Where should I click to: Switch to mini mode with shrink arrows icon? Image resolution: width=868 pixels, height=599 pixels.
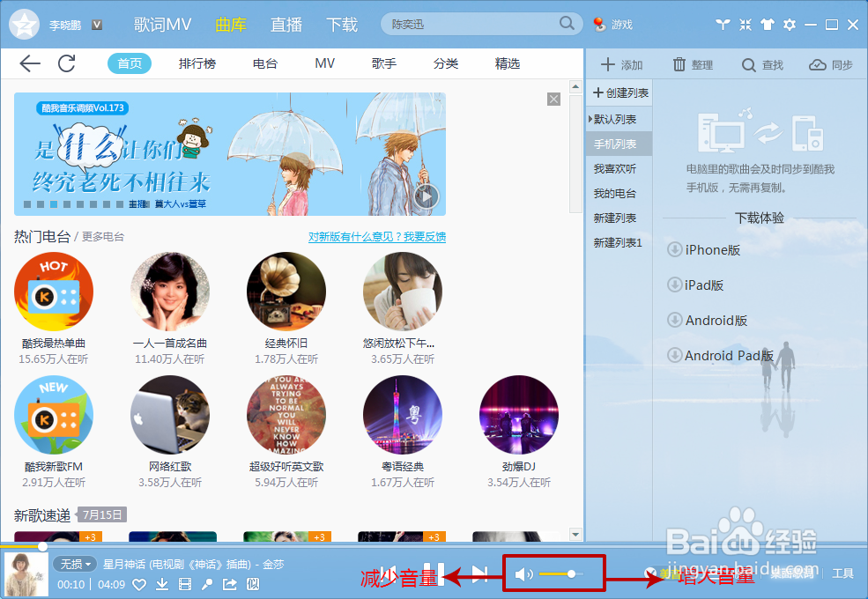coord(746,25)
